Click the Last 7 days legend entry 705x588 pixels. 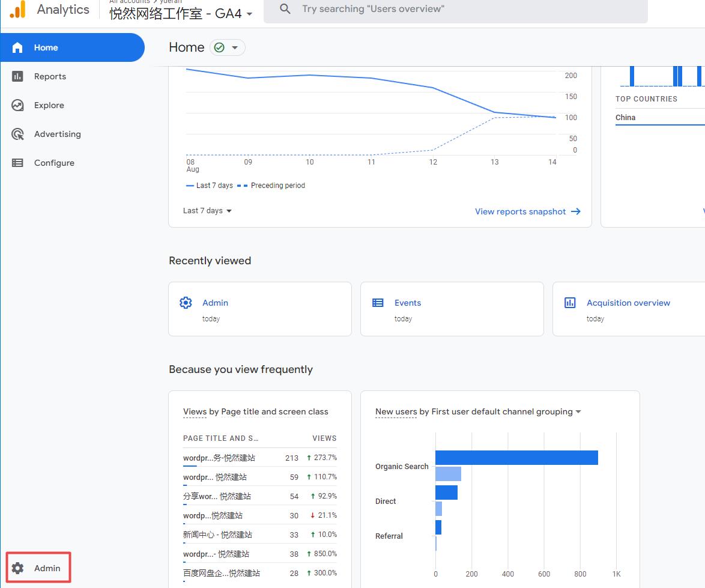pos(210,185)
